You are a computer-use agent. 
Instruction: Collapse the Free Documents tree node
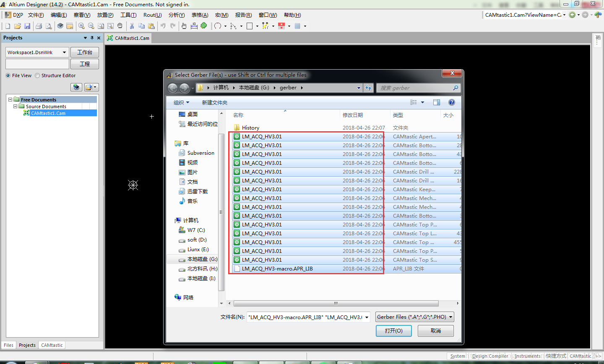coord(10,99)
